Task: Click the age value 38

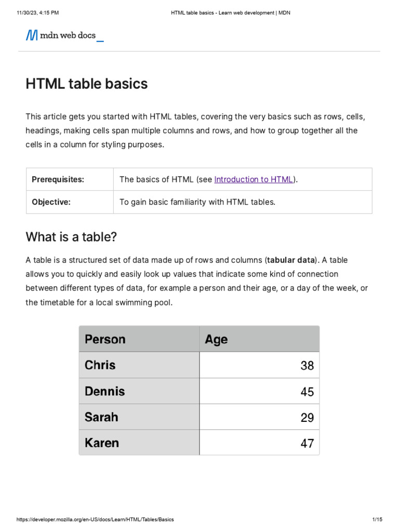Action: pyautogui.click(x=307, y=366)
